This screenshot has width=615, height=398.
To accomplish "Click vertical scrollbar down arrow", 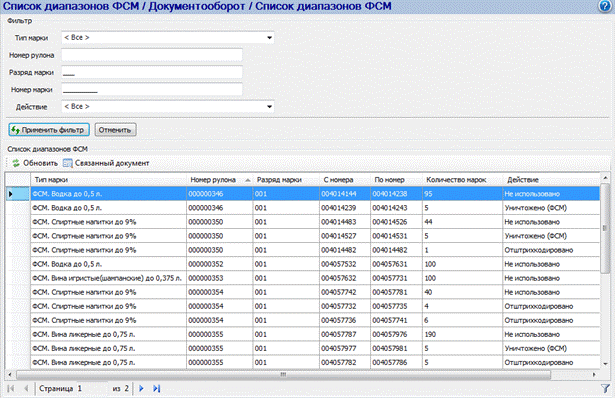I will (605, 363).
